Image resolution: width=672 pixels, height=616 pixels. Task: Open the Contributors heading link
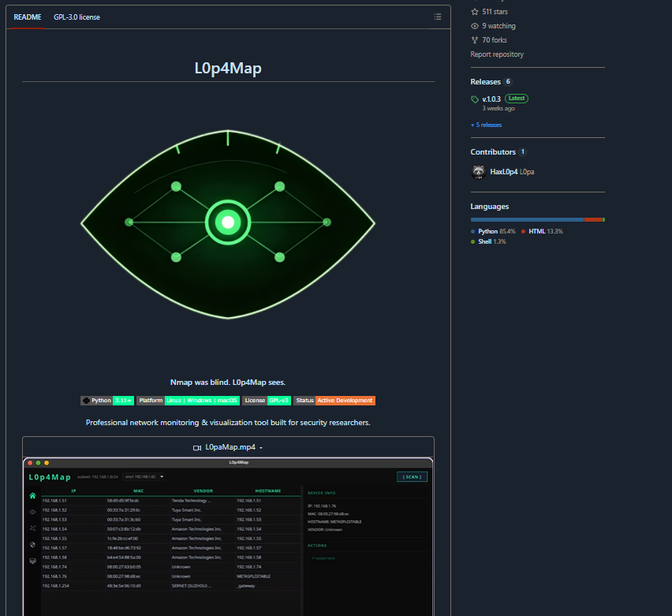[493, 152]
